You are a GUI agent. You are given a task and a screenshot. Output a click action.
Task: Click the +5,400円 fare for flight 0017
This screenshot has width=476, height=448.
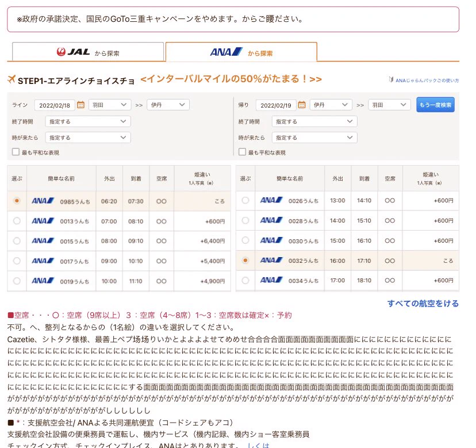click(x=213, y=261)
